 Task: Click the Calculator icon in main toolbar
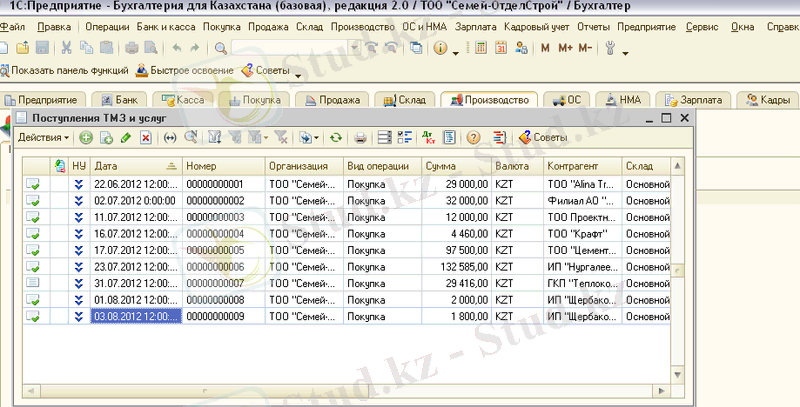coord(478,47)
